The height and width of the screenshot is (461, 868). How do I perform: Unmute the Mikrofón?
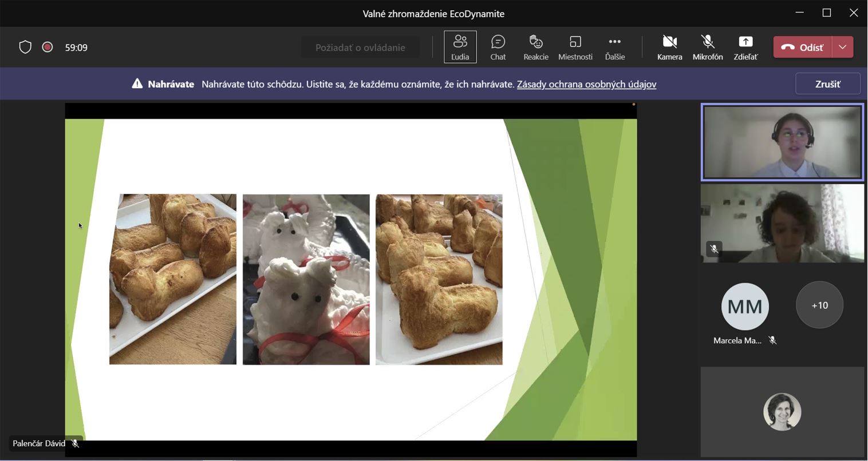click(707, 47)
